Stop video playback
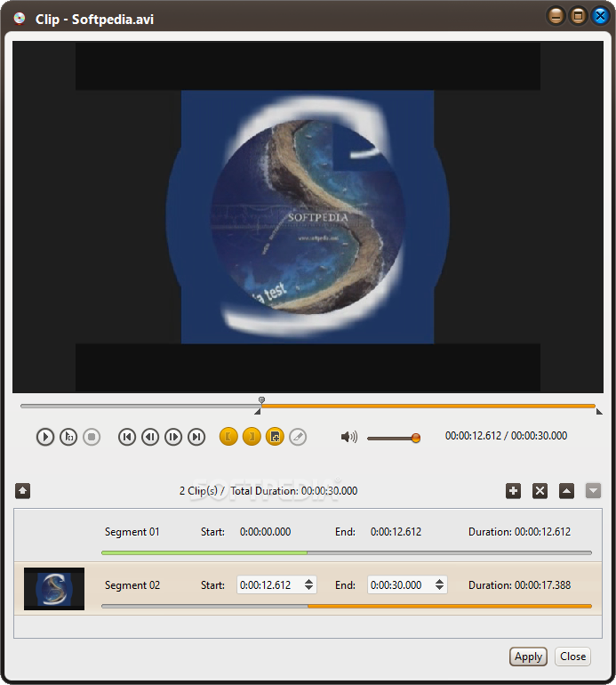The width and height of the screenshot is (616, 685). (92, 437)
